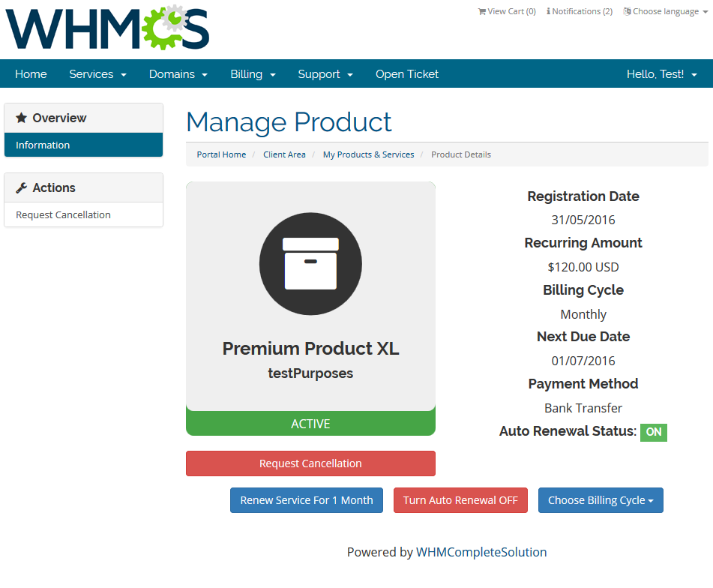Image resolution: width=713 pixels, height=588 pixels.
Task: Click the Manage Product heading
Action: 289,122
